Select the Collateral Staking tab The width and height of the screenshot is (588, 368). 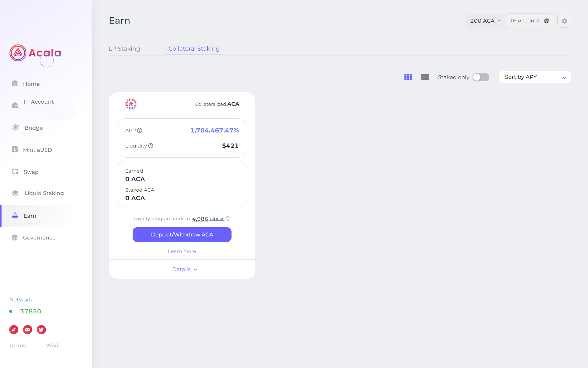(194, 48)
